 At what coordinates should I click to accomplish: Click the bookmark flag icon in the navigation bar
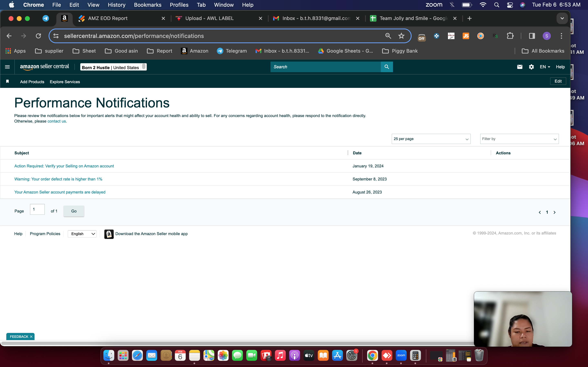pyautogui.click(x=8, y=81)
